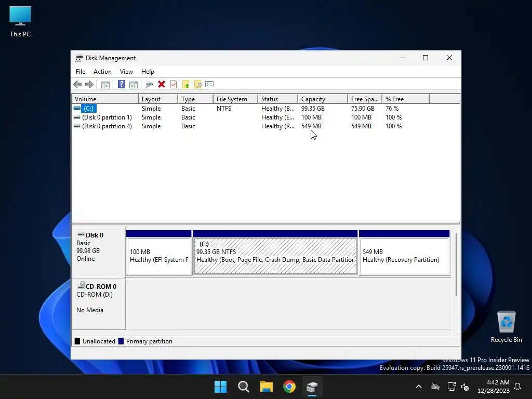Click the Back arrow in the toolbar
The height and width of the screenshot is (399, 532).
click(77, 85)
